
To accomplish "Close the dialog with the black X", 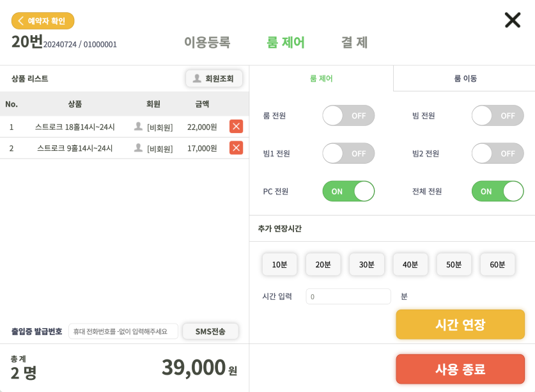I will 513,20.
